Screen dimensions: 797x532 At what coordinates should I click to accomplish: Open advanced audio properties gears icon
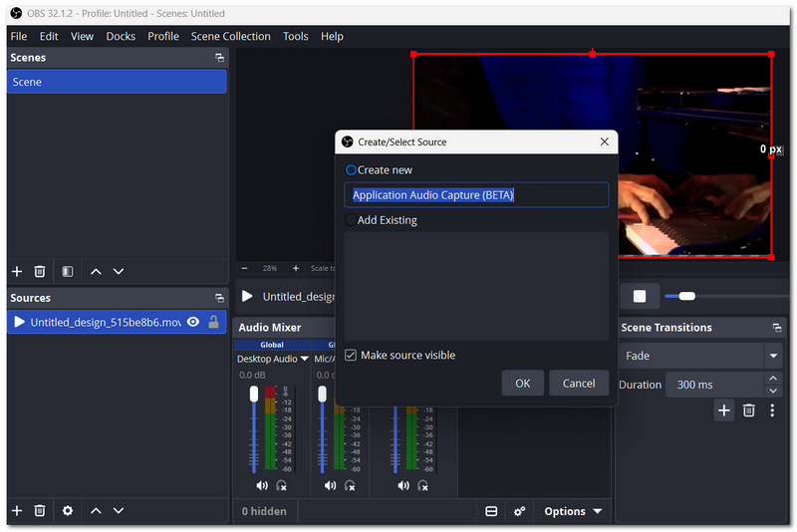pyautogui.click(x=519, y=511)
